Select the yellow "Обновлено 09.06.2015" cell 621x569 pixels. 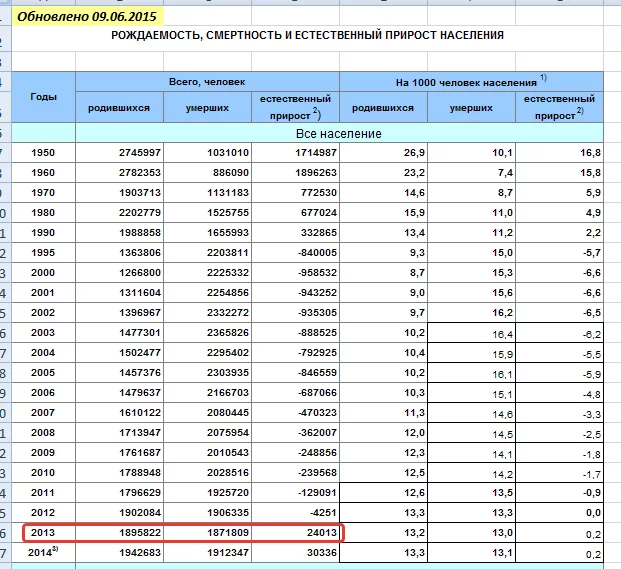click(x=86, y=15)
